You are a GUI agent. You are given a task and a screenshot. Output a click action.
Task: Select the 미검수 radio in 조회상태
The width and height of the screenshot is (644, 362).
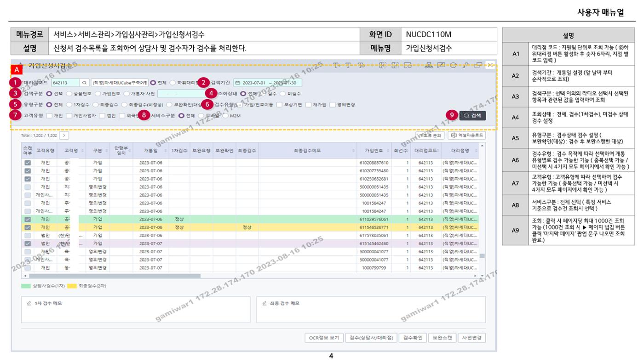283,94
